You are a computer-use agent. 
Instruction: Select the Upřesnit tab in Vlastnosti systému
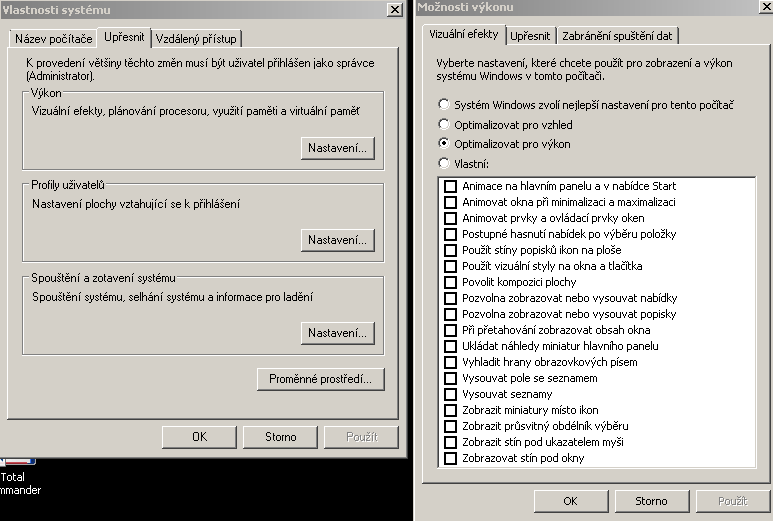pos(124,37)
